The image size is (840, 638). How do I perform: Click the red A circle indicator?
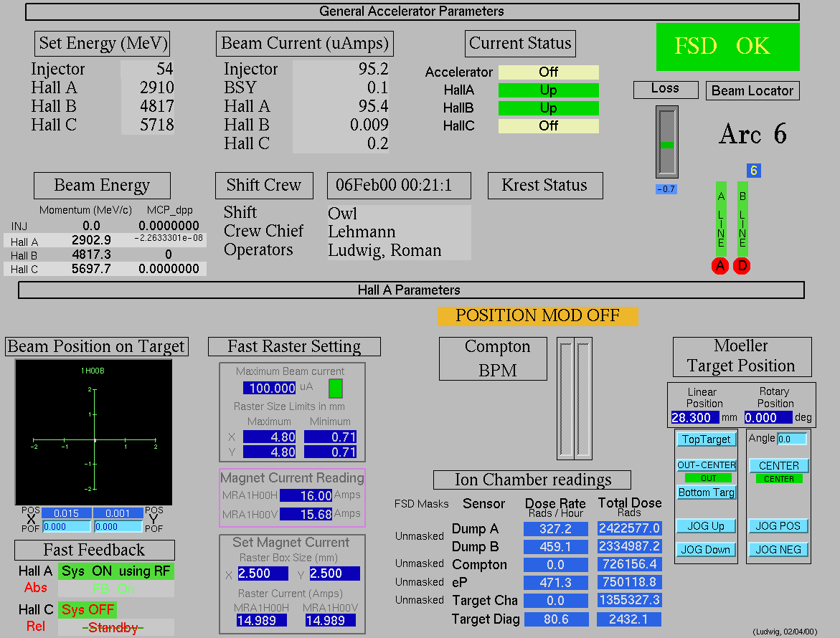[x=720, y=266]
